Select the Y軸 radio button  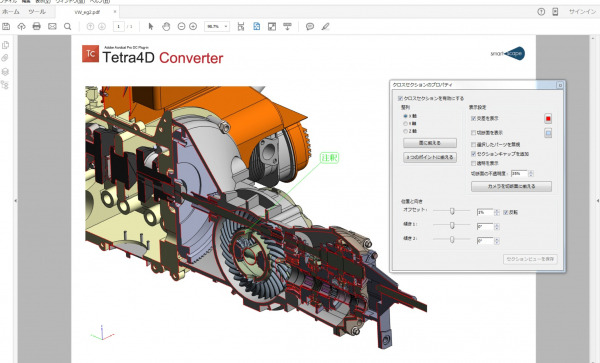pyautogui.click(x=405, y=124)
